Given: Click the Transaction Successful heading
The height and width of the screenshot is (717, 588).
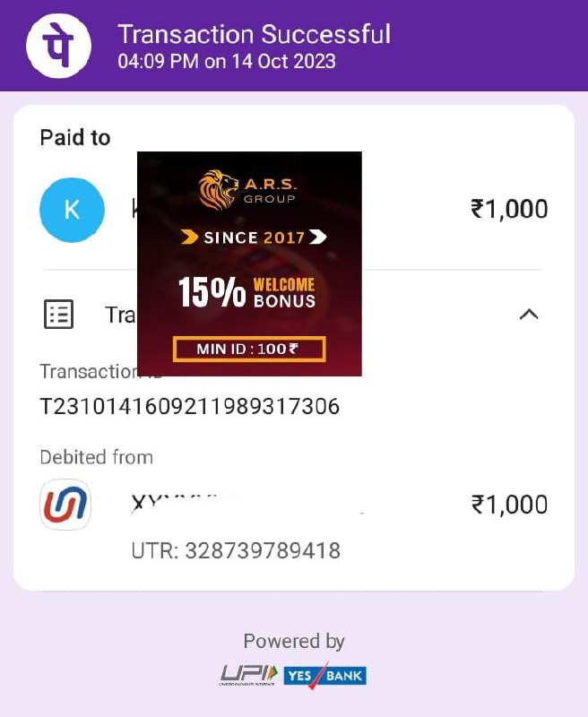Looking at the screenshot, I should pyautogui.click(x=255, y=34).
